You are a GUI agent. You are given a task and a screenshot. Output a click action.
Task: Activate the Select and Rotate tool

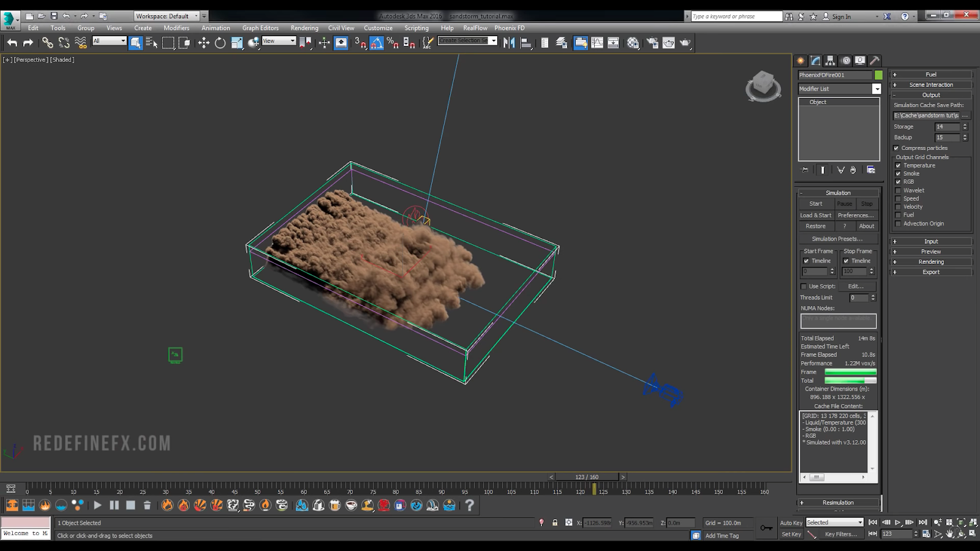tap(220, 43)
